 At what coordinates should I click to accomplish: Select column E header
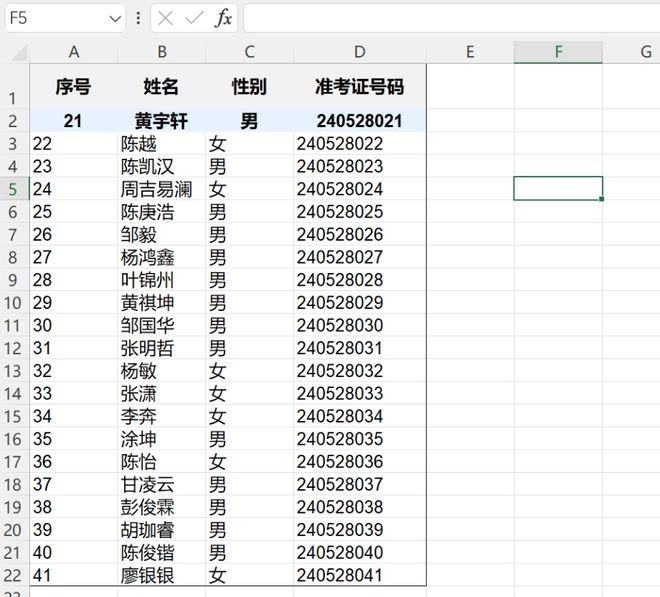coord(470,52)
